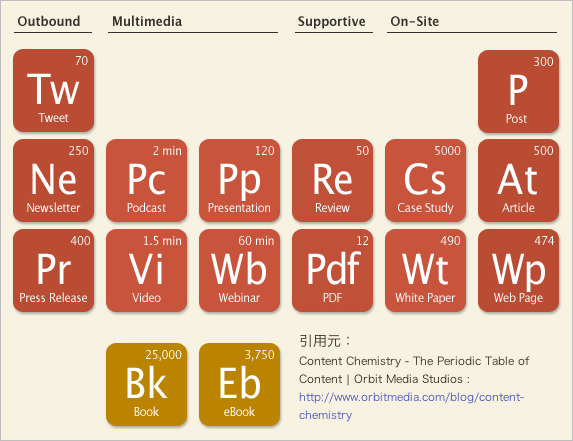573x441 pixels.
Task: Click the Wp Web Page tile
Action: [518, 270]
